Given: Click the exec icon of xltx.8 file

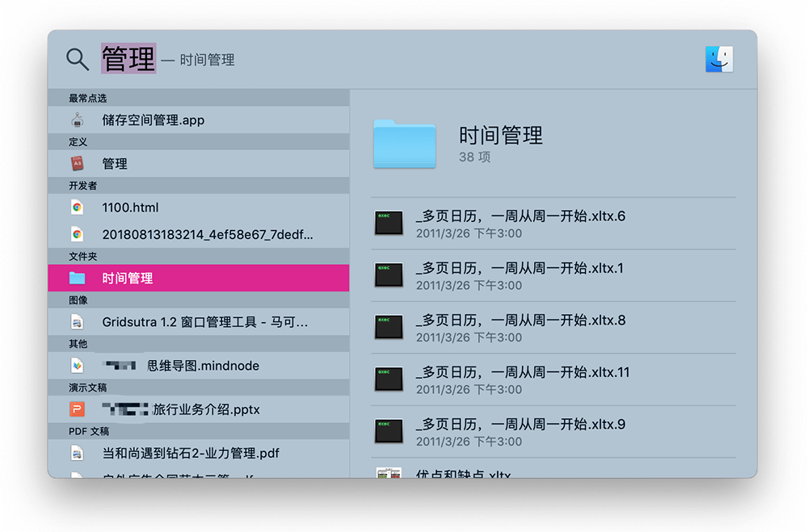Looking at the screenshot, I should click(x=389, y=327).
